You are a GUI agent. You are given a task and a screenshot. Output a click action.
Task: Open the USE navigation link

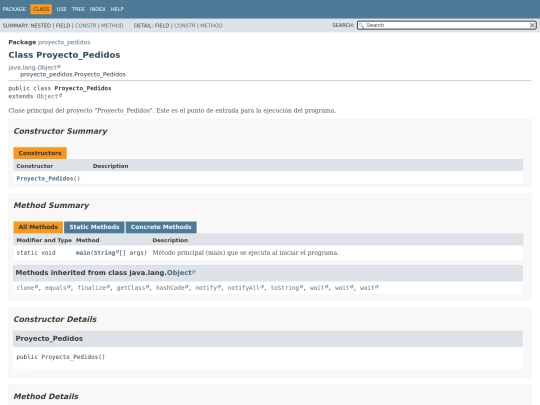(x=61, y=9)
